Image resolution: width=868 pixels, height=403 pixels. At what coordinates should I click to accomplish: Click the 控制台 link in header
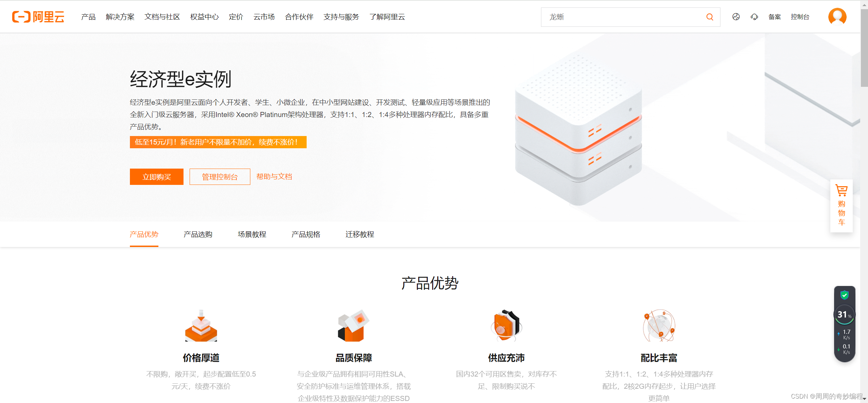pos(800,17)
